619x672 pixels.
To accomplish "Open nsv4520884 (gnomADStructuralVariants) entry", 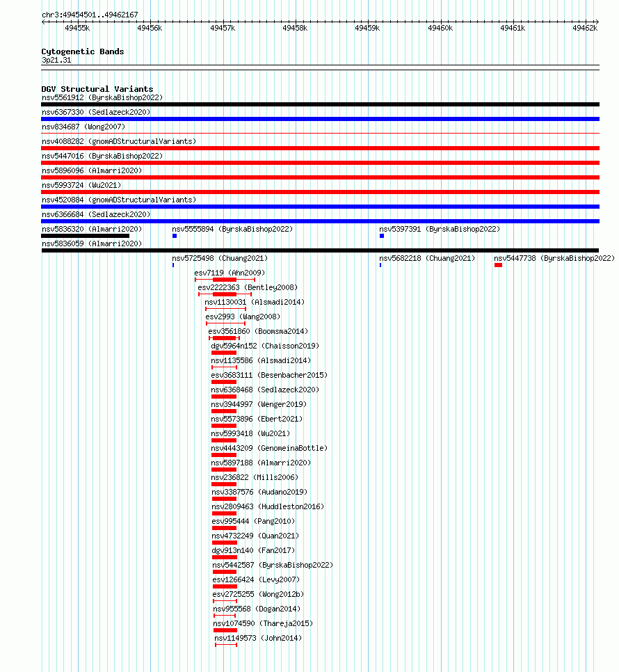I will tap(119, 200).
